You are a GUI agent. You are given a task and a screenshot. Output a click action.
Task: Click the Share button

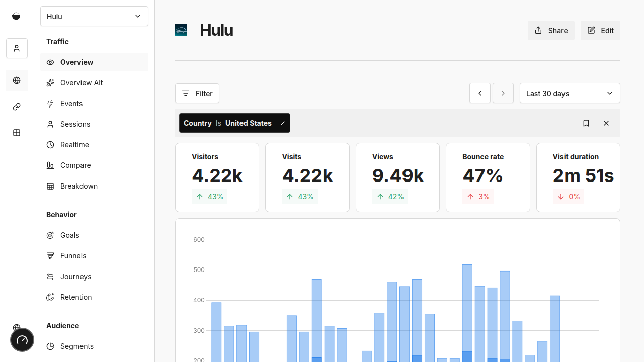tap(551, 30)
